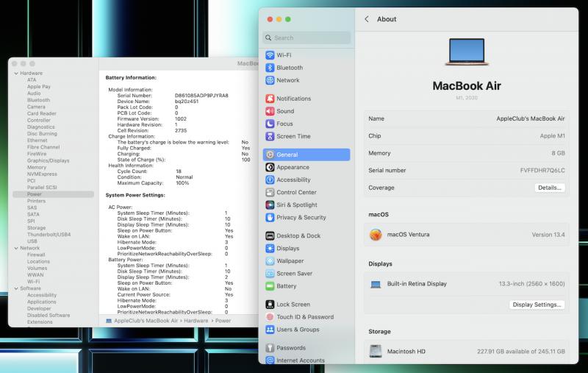Screen dimensions: 588x373
Task: Select Applications under Software tree
Action: point(42,302)
